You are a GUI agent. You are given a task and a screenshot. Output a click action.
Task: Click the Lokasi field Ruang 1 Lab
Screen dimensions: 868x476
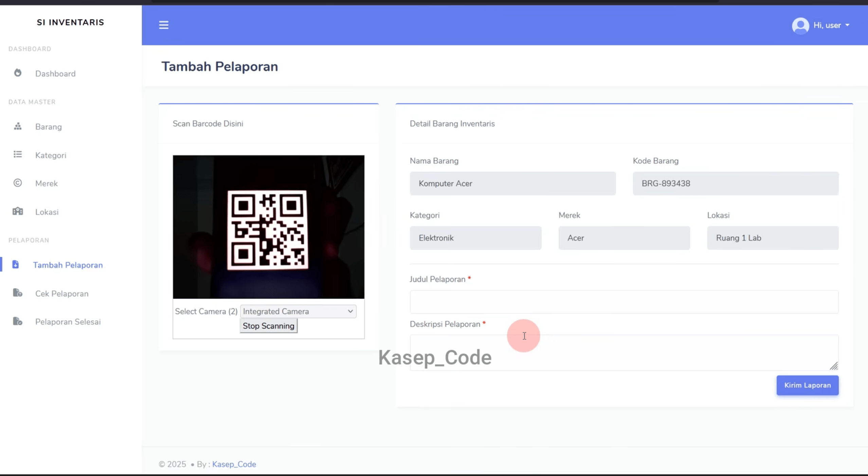[773, 238]
